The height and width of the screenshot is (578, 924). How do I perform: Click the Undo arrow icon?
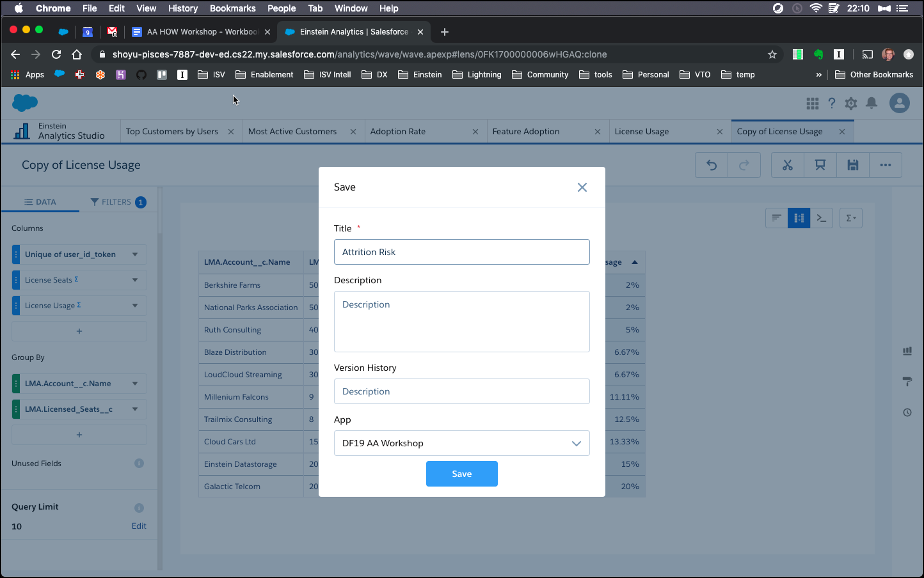pos(712,165)
